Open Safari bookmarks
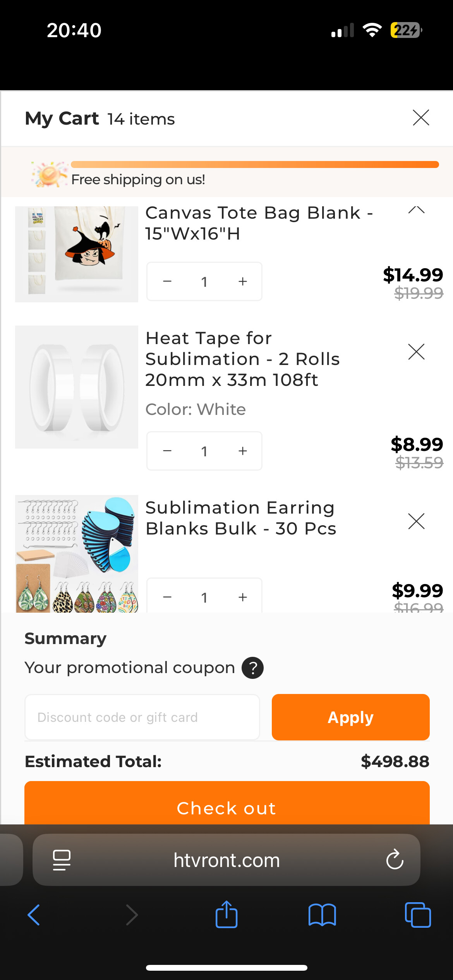Screen dimensions: 453x980 click(x=322, y=915)
